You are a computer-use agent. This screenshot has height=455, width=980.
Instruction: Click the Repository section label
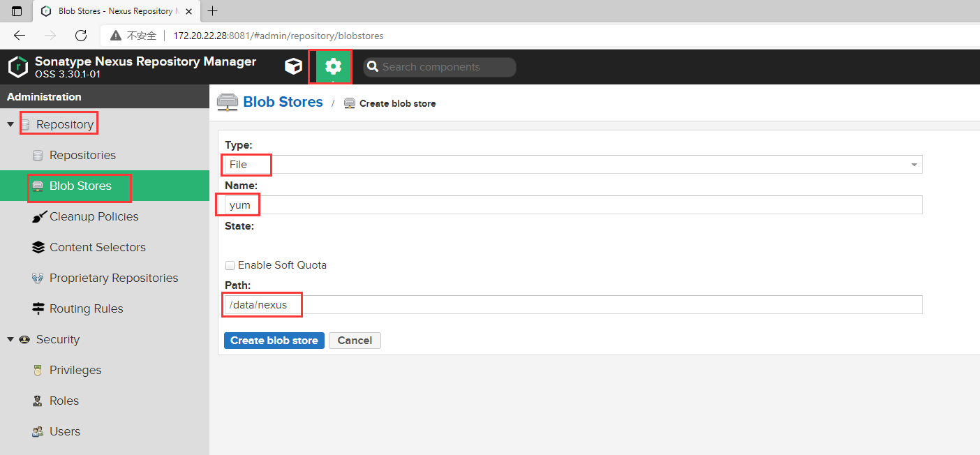click(65, 124)
